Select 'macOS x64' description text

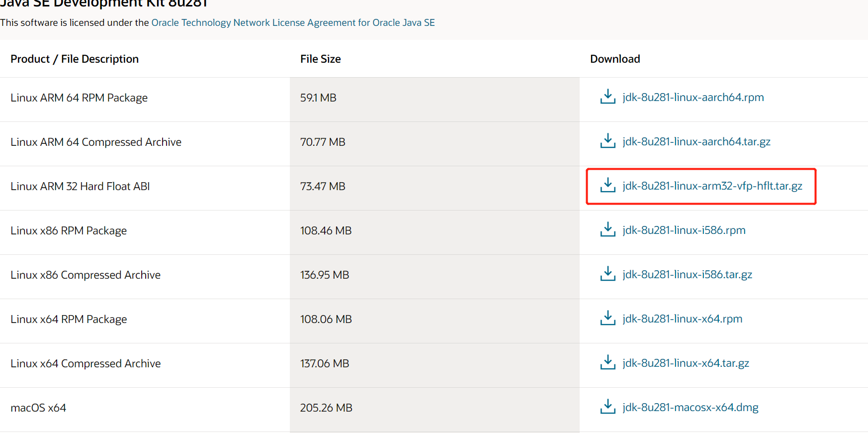pos(38,408)
